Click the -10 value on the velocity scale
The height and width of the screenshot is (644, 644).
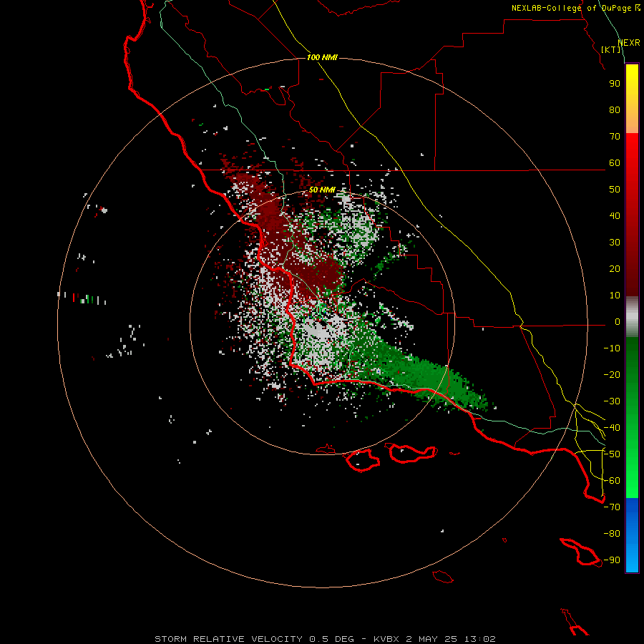pos(612,348)
